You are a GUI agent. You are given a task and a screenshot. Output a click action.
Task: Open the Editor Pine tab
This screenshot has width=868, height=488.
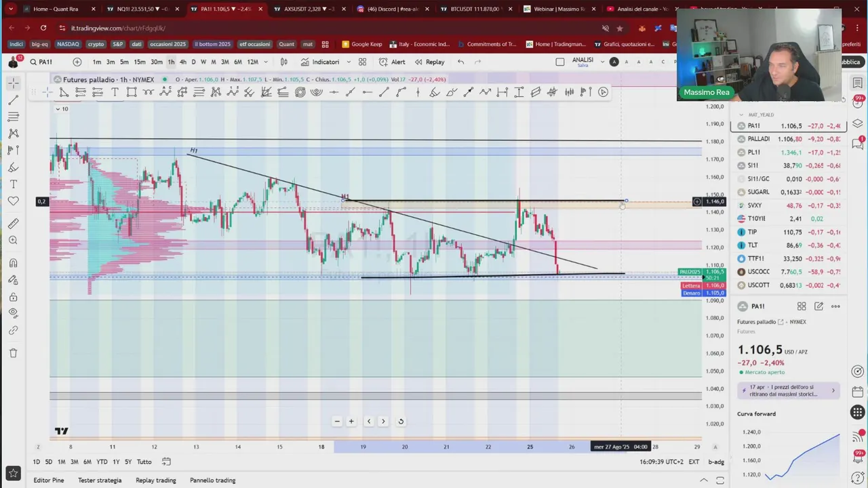tap(49, 481)
